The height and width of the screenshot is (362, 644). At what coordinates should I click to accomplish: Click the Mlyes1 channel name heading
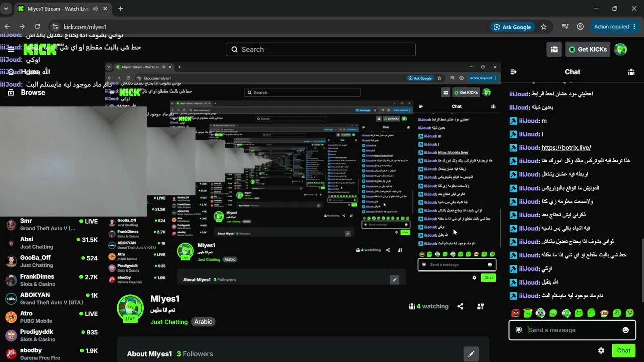(165, 299)
